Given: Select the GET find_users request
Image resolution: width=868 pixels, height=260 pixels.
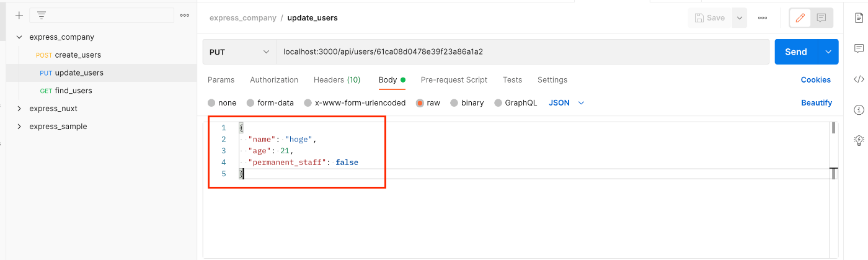Looking at the screenshot, I should (x=102, y=91).
